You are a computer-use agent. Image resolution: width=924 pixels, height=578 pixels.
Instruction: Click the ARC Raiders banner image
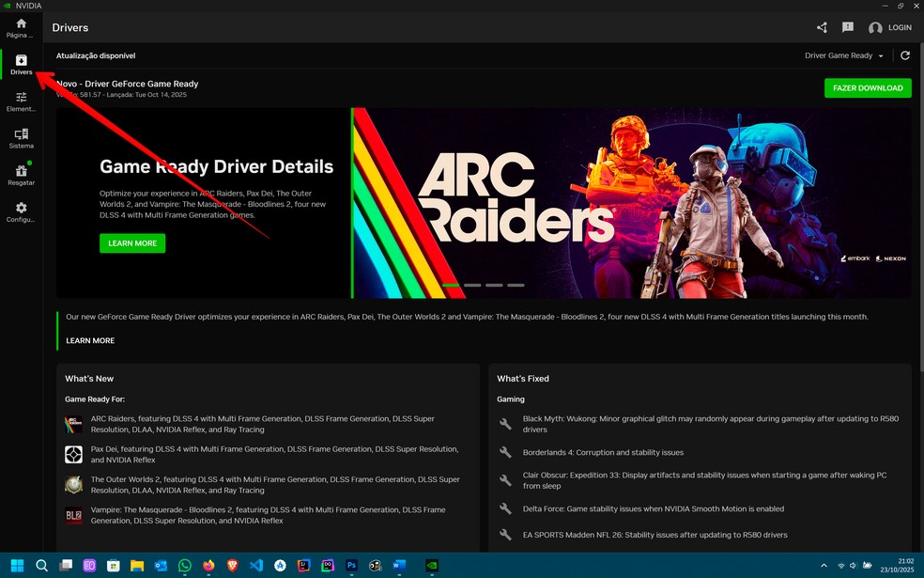629,202
